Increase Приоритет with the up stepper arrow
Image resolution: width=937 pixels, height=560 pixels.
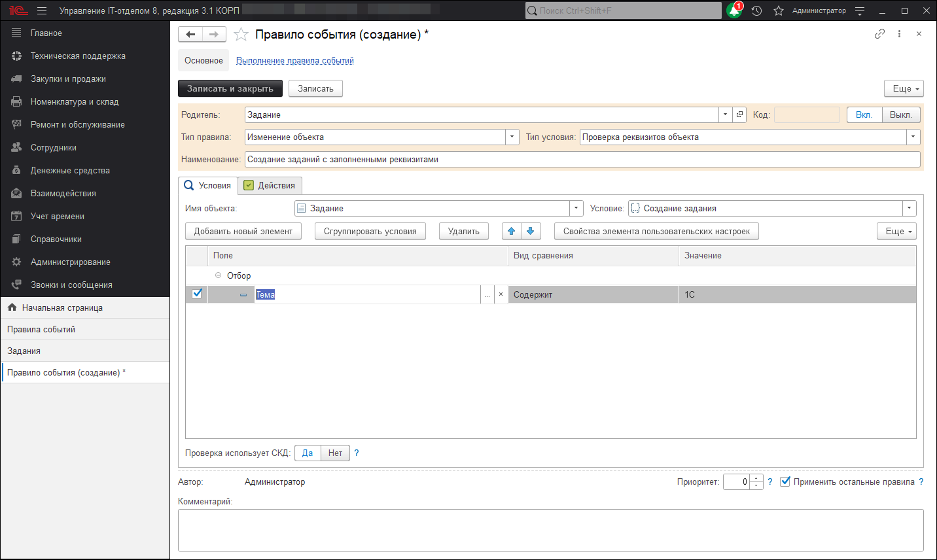pos(756,478)
